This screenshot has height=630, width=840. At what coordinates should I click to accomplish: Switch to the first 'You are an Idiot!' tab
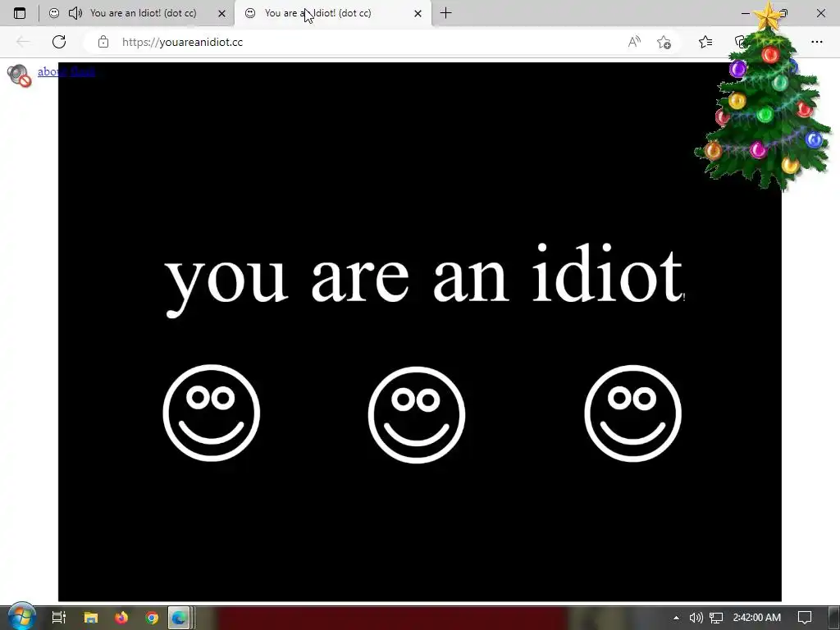137,13
